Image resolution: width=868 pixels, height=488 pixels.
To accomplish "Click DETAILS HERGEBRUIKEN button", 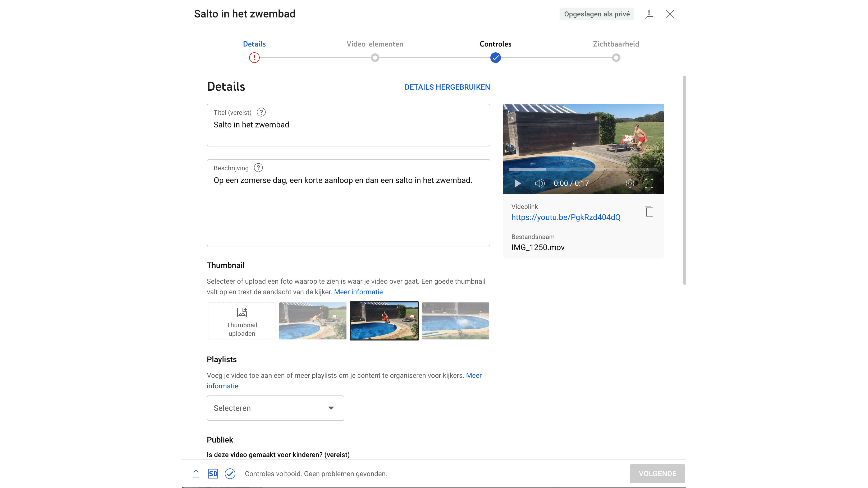I will point(447,87).
